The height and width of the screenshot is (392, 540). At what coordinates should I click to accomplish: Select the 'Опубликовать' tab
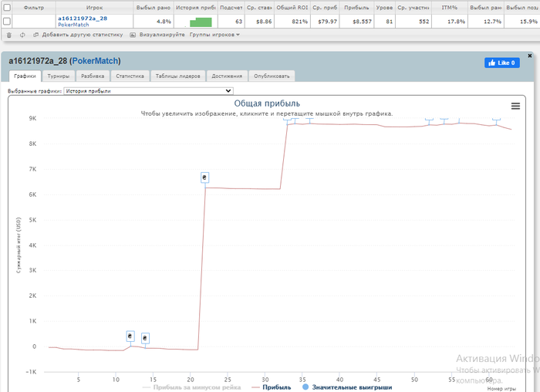click(x=272, y=76)
